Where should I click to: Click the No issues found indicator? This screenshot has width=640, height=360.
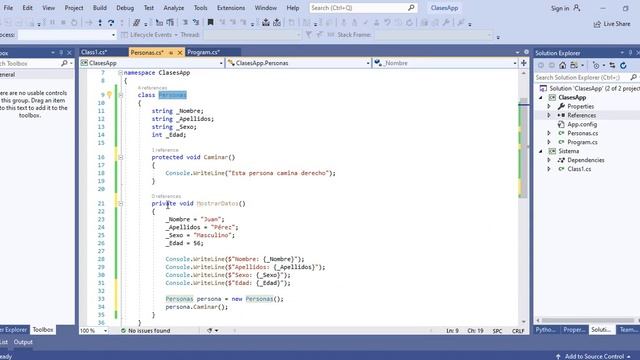[145, 331]
